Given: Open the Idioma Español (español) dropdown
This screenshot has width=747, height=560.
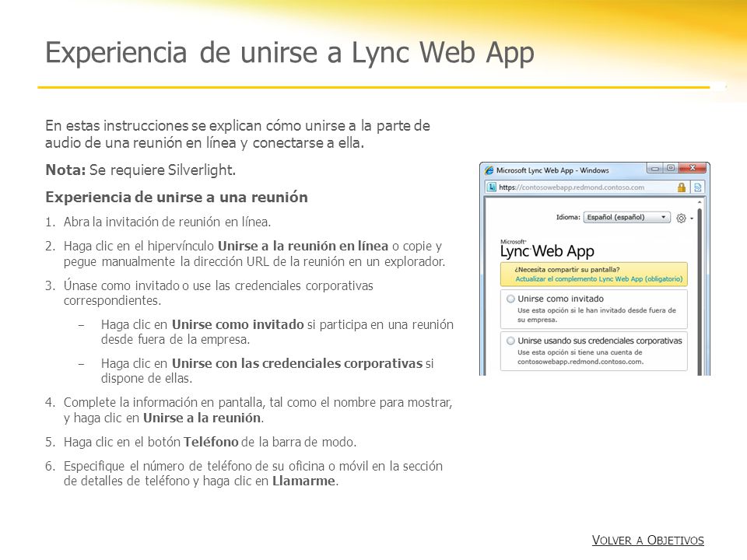Looking at the screenshot, I should click(x=626, y=217).
